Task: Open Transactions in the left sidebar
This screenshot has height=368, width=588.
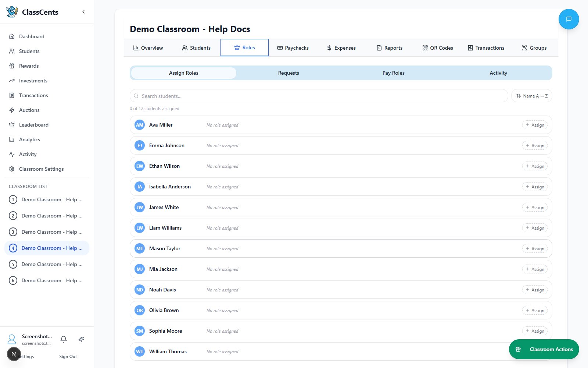Action: (x=47, y=95)
